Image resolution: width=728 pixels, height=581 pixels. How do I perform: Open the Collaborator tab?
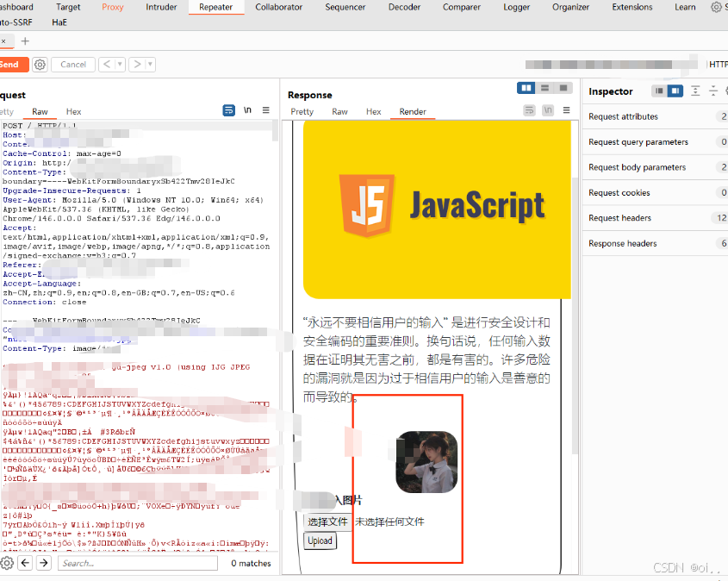[278, 7]
